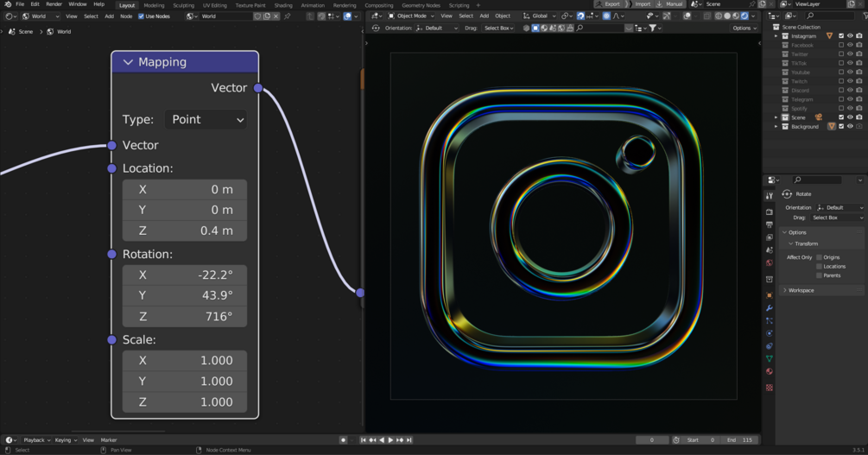The width and height of the screenshot is (868, 455).
Task: Click the Import button
Action: pos(639,3)
